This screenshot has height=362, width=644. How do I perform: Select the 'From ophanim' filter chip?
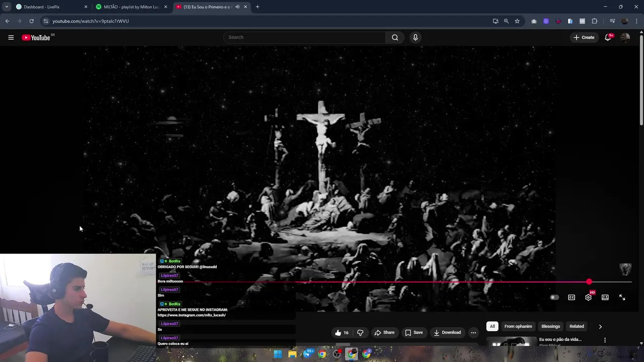[x=518, y=326]
